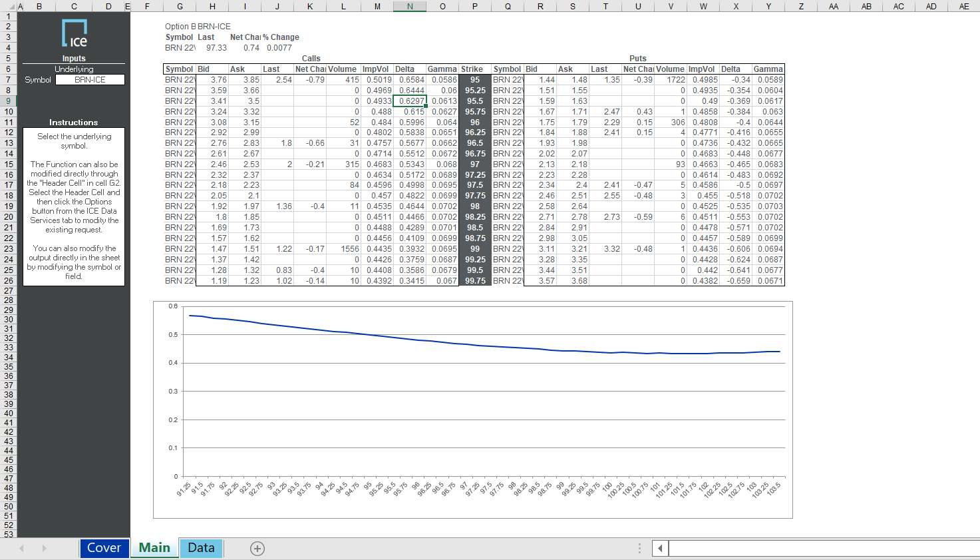Click the horizontal scrollbar left arrow
The height and width of the screenshot is (560, 980).
coord(659,548)
